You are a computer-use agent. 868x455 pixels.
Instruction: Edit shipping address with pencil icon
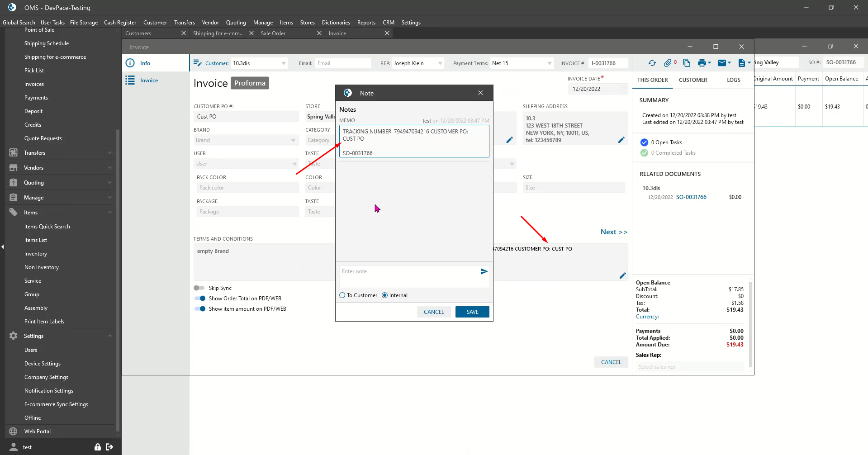(x=621, y=140)
